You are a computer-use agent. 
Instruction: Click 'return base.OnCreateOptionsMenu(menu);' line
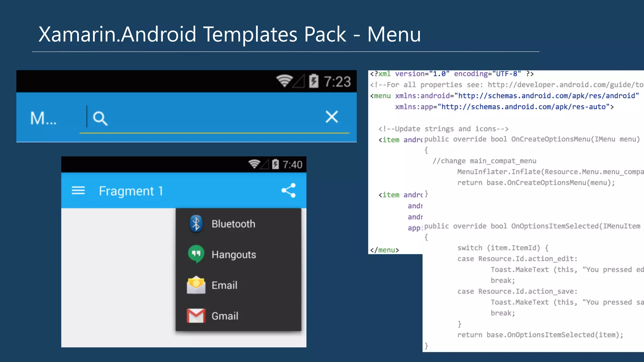[x=536, y=183]
